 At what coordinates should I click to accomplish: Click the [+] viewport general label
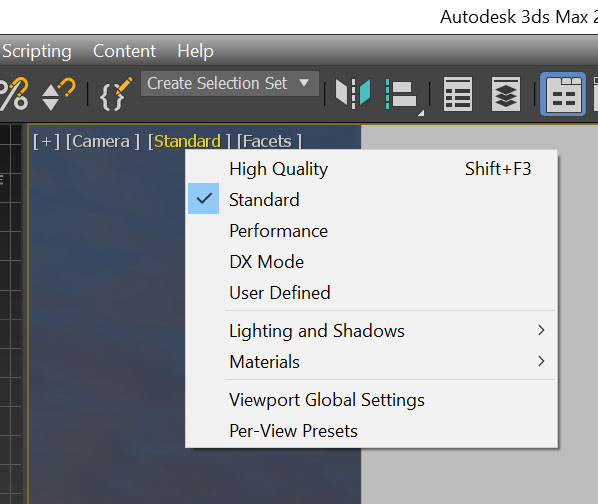coord(46,141)
